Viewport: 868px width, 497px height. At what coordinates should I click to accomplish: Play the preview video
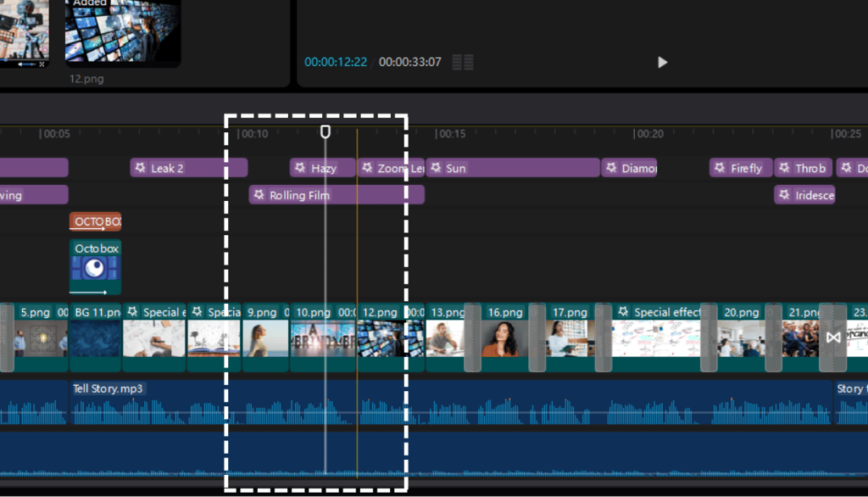point(662,62)
